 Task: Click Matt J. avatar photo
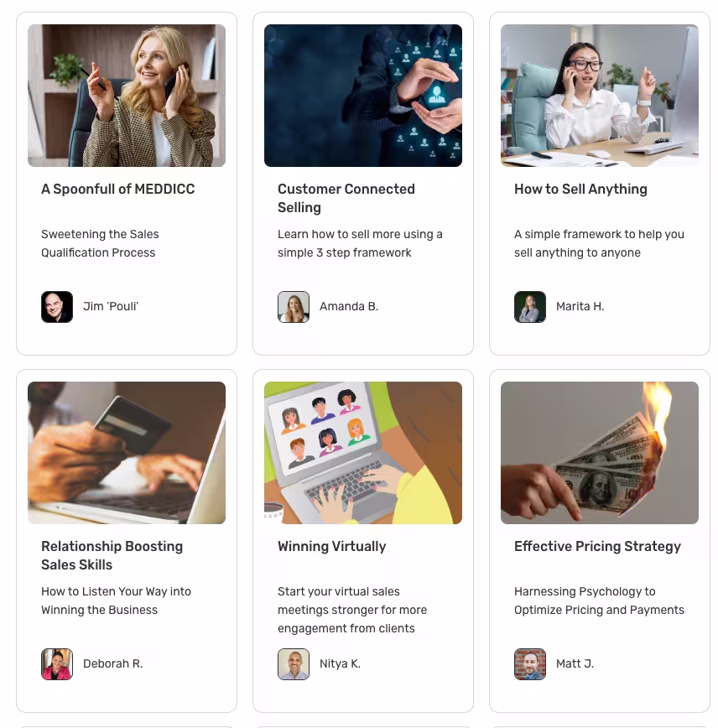[530, 664]
